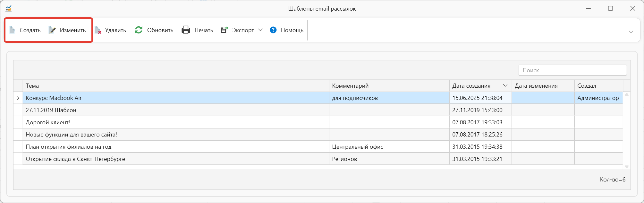Click the Печать printer icon
The image size is (644, 203).
(x=186, y=30)
